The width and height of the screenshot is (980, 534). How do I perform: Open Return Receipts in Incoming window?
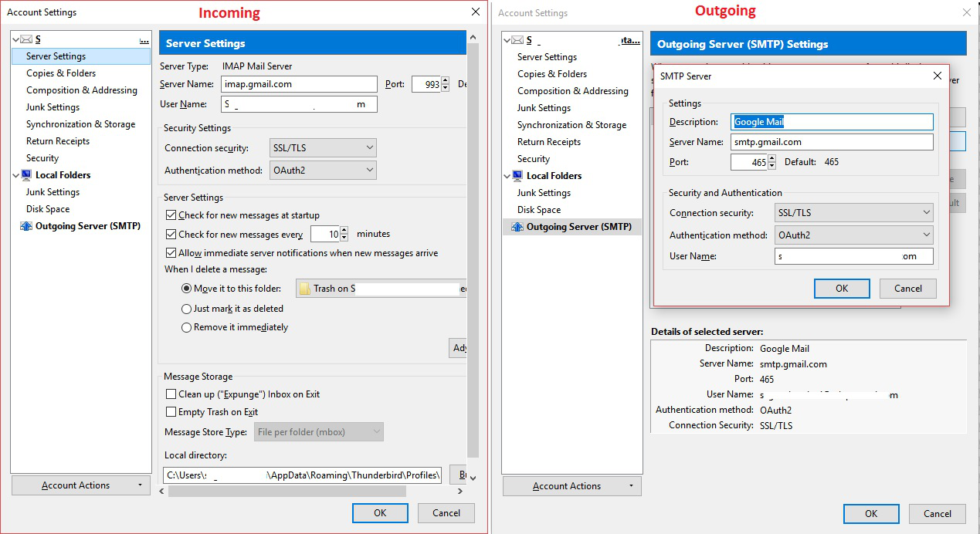(x=58, y=141)
